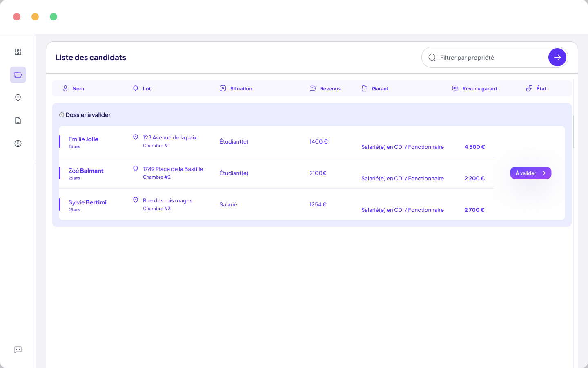Screen dimensions: 588x368
Task: Click Sylvie Bertimi's Salarié situation
Action: pos(228,205)
